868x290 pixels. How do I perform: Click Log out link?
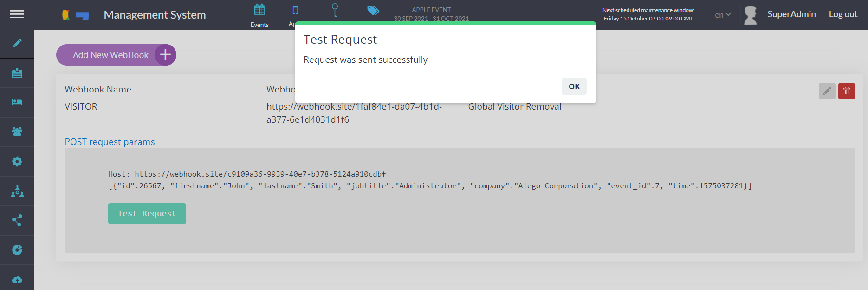coord(843,14)
